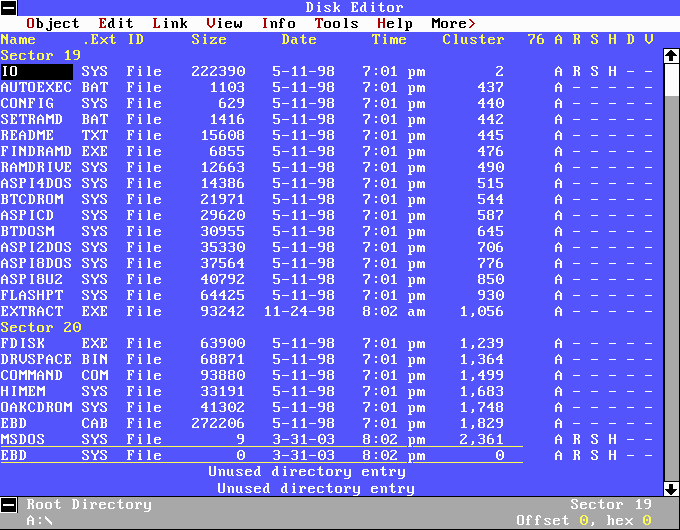Screen dimensions: 680x530
Task: Open the Help menu
Action: (x=395, y=23)
